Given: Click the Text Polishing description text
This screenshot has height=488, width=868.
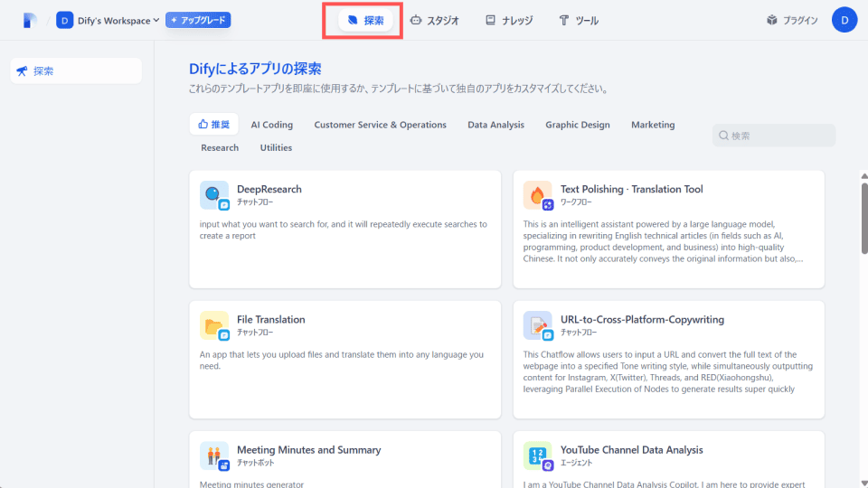Looking at the screenshot, I should click(663, 241).
